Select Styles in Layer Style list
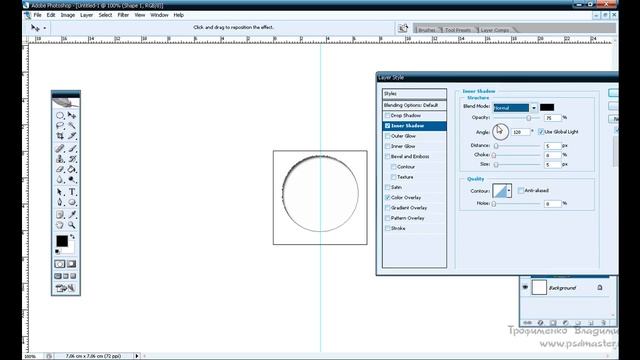The image size is (640, 360). (414, 93)
